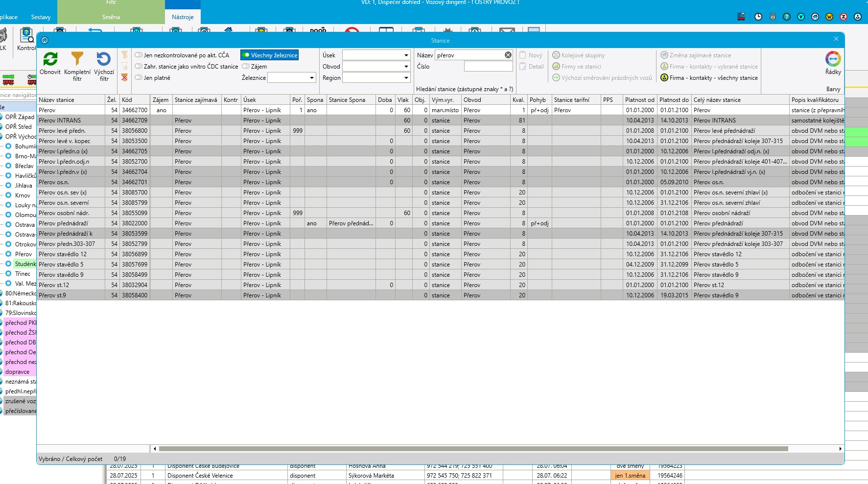Open the Směna tab

(111, 17)
